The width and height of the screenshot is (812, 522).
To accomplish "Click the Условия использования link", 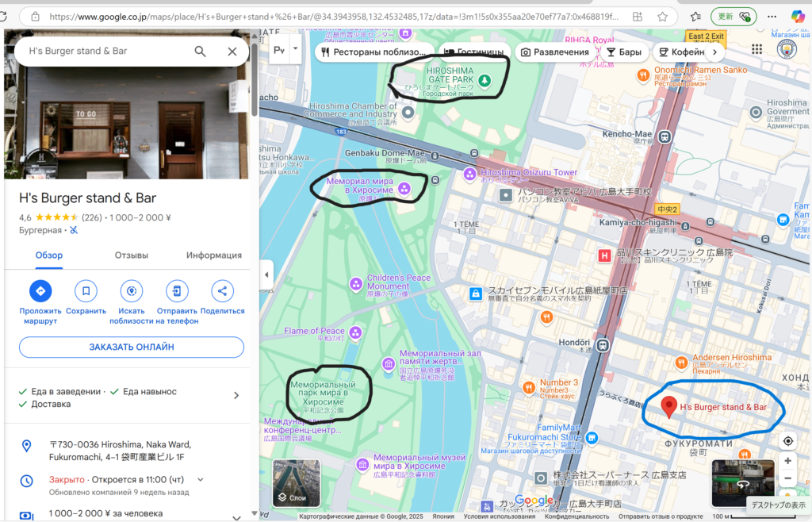I will [500, 516].
